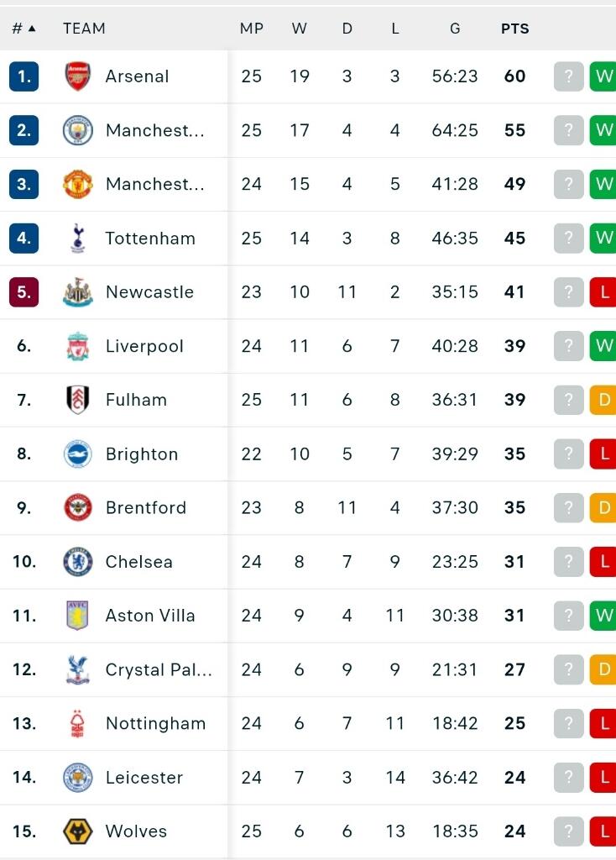Viewport: 616px width, 860px height.
Task: Click the blue rank 1 position badge
Action: point(23,76)
